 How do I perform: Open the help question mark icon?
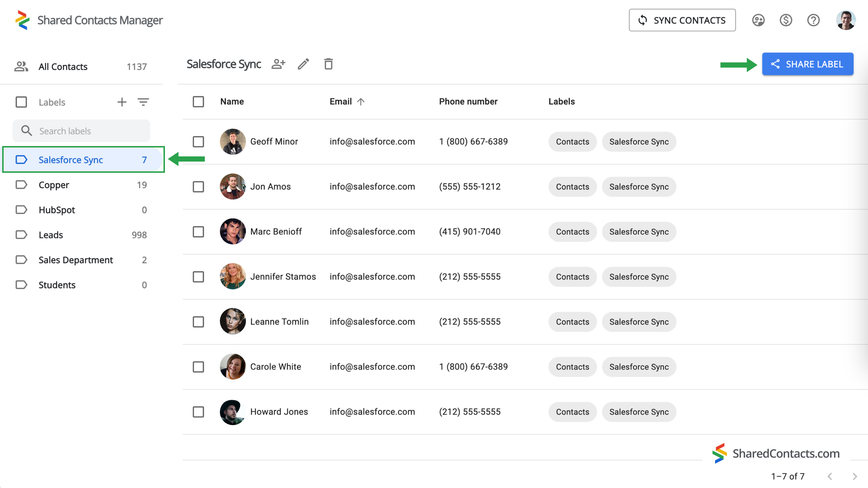(813, 20)
